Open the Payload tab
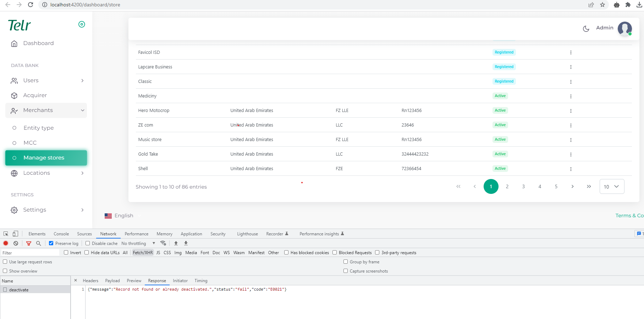 (112, 280)
